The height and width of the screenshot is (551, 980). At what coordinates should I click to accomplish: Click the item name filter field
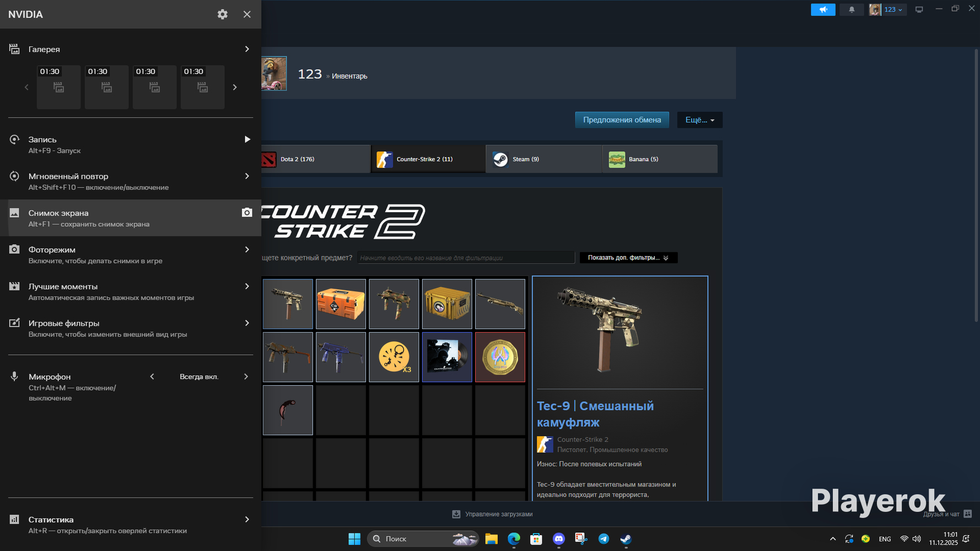coord(466,258)
